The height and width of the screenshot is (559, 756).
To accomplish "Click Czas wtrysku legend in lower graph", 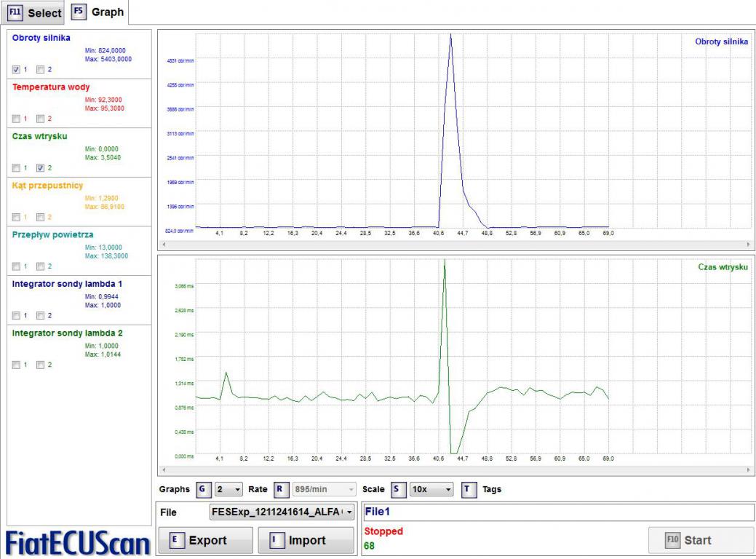I will [x=723, y=266].
